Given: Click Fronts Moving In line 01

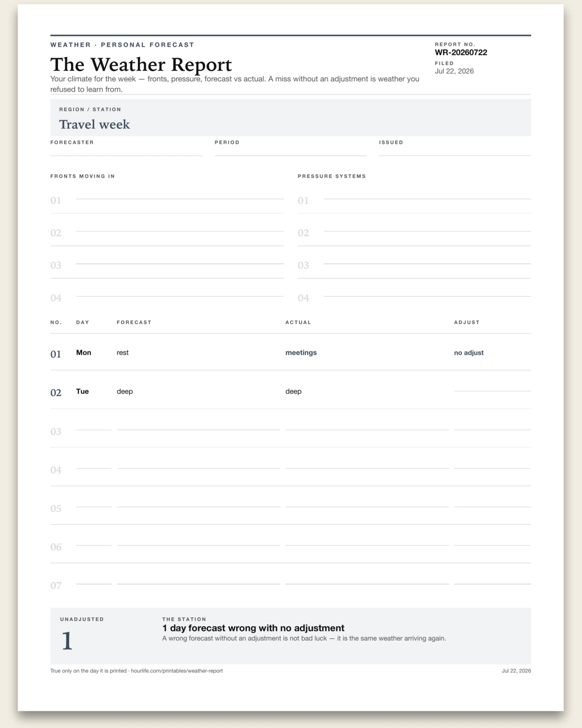Looking at the screenshot, I should tap(180, 195).
